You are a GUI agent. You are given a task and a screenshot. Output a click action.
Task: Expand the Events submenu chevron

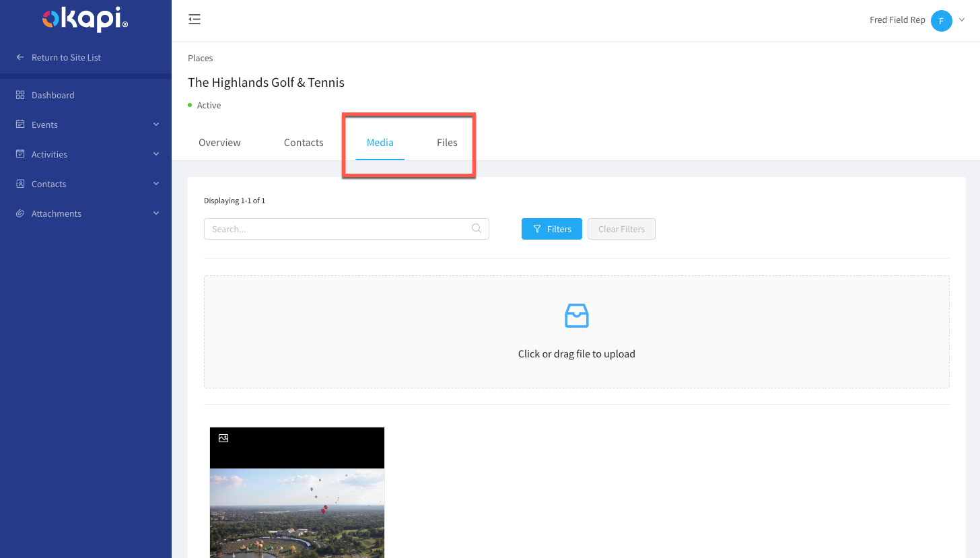pos(156,125)
